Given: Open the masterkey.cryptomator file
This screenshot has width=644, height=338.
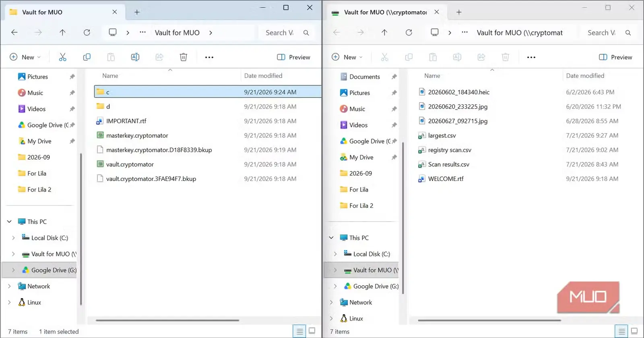Looking at the screenshot, I should point(137,135).
